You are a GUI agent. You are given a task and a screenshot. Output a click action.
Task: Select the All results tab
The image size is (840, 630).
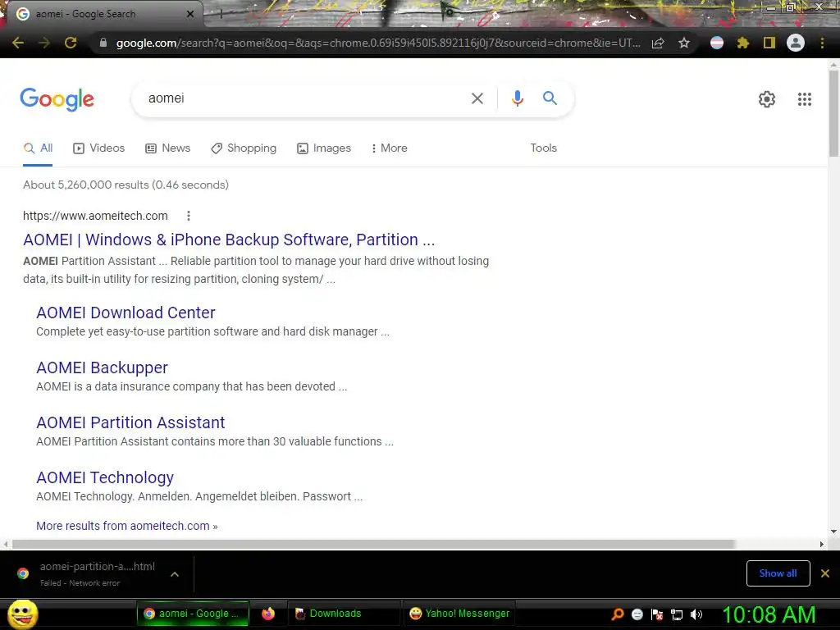click(x=38, y=148)
